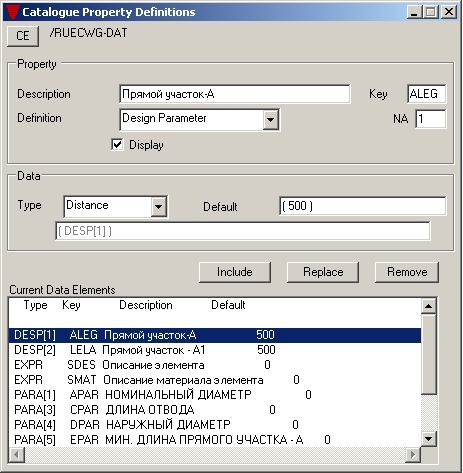Click the list scroll up arrow
The image size is (463, 473).
tap(428, 306)
